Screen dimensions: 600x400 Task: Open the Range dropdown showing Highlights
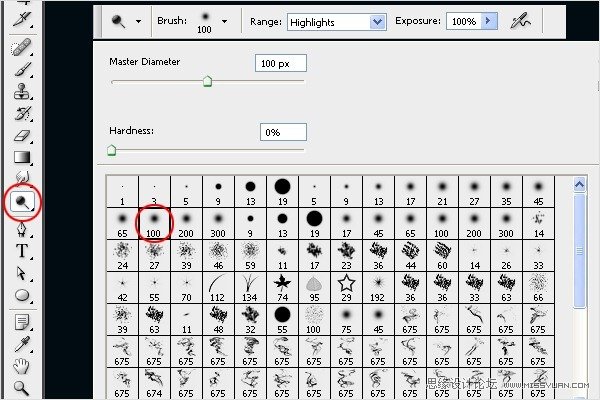(337, 22)
